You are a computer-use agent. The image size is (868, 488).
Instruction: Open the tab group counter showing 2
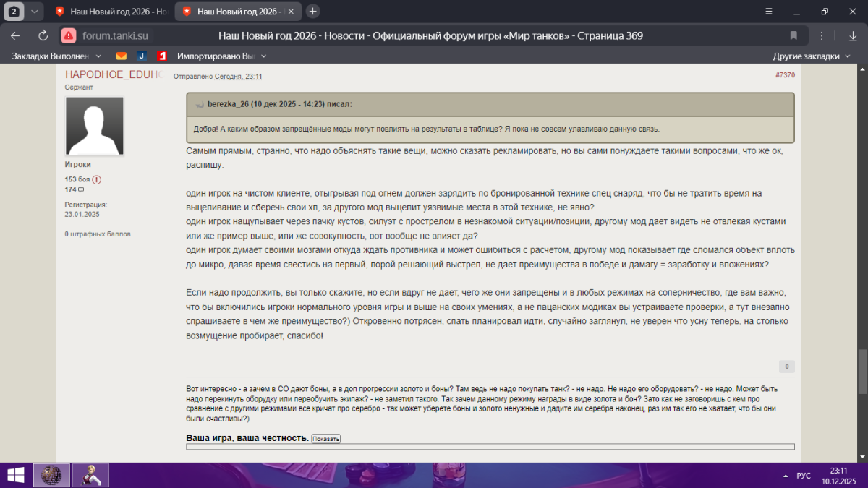(14, 11)
